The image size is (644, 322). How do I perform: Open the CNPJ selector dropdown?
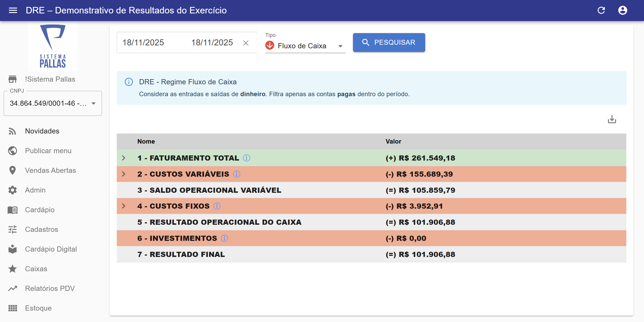click(x=53, y=103)
